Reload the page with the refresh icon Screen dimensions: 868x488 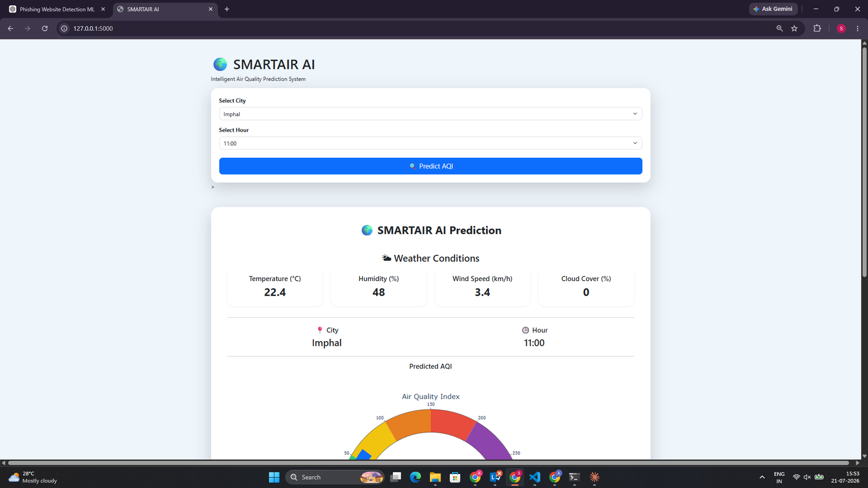(x=45, y=28)
